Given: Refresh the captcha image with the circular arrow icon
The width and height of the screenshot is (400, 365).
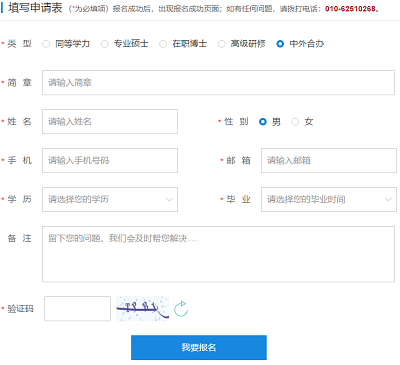Looking at the screenshot, I should tap(181, 309).
